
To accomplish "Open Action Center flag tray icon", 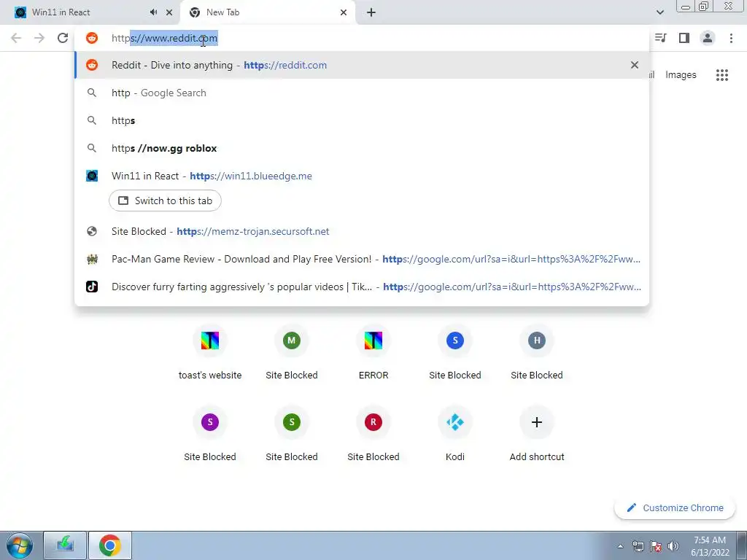I will point(656,546).
